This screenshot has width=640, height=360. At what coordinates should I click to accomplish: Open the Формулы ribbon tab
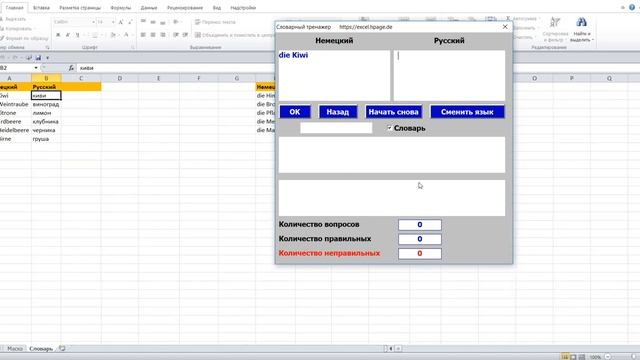coord(121,8)
